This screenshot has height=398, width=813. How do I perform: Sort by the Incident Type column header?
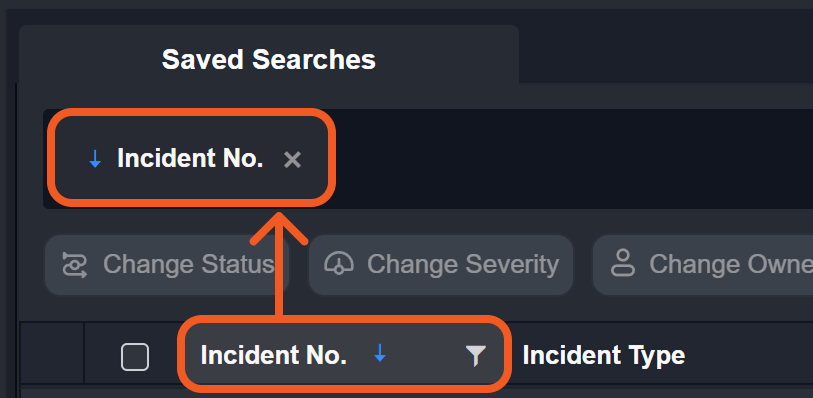[604, 356]
